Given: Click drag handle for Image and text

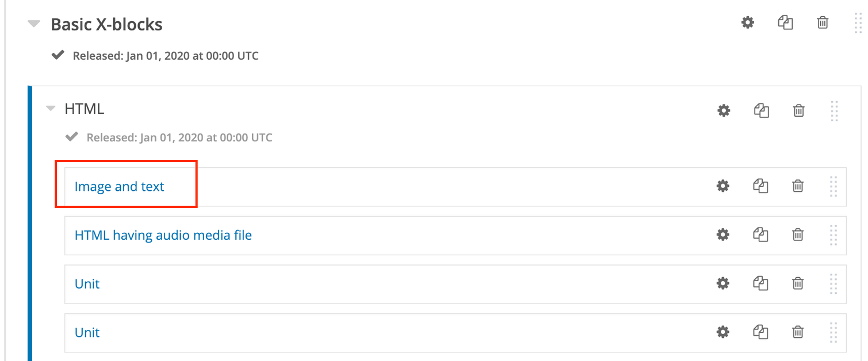Looking at the screenshot, I should 833,186.
